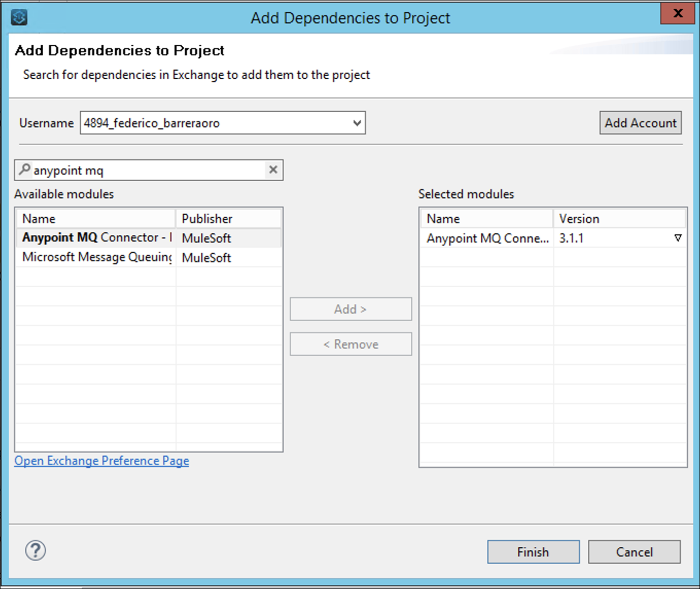The height and width of the screenshot is (589, 700).
Task: Expand the Username account dropdown
Action: 357,123
